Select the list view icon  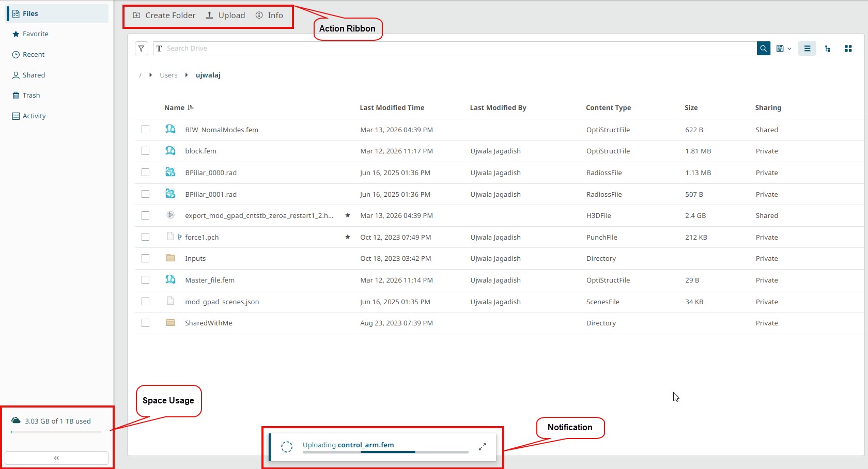tap(807, 49)
